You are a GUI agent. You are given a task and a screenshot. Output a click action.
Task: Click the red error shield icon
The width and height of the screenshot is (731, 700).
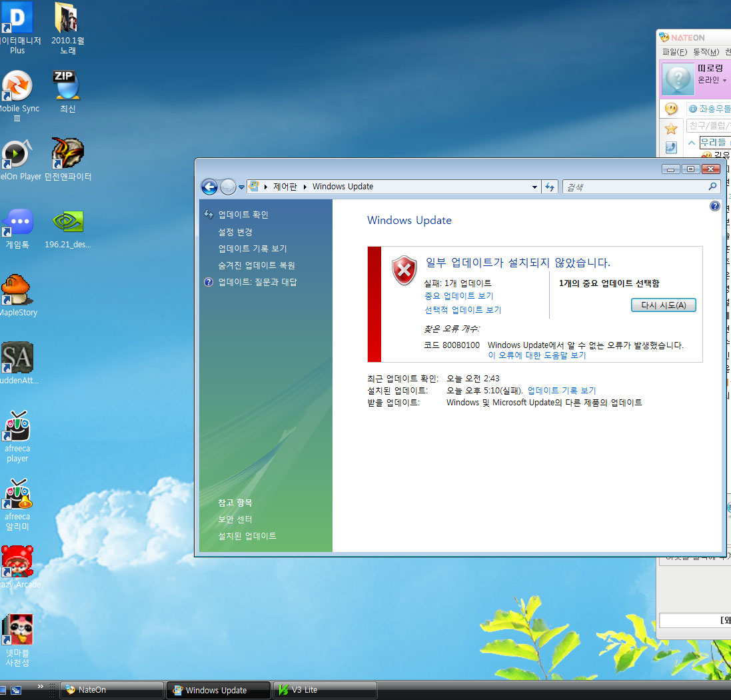404,270
